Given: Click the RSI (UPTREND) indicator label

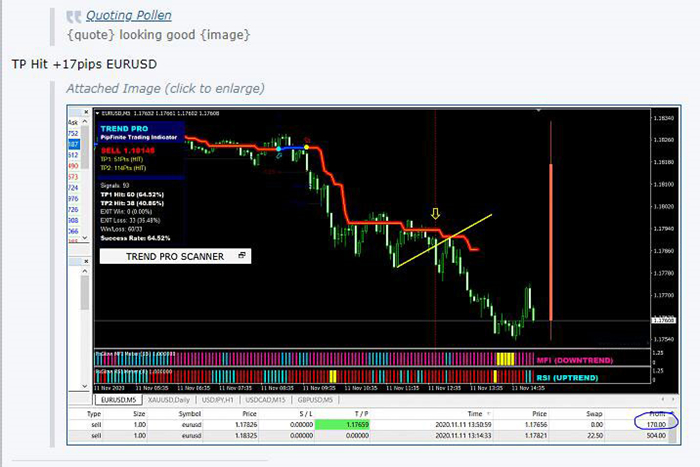Looking at the screenshot, I should [567, 378].
